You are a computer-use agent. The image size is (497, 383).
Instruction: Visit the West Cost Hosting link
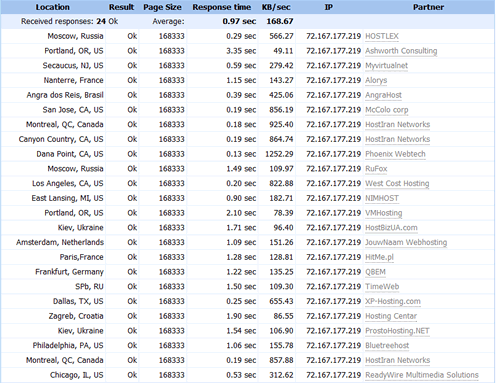coord(397,184)
